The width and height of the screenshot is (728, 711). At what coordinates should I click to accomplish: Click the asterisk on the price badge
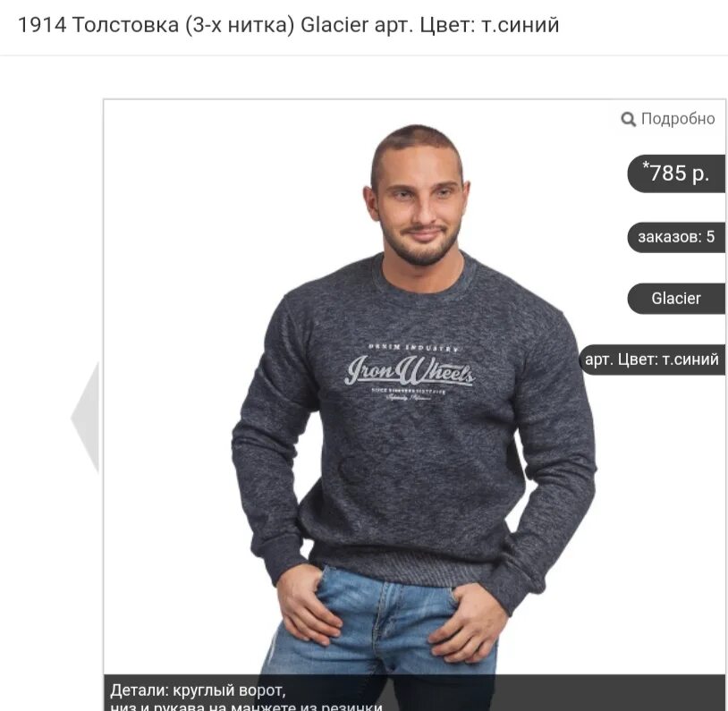pos(646,165)
